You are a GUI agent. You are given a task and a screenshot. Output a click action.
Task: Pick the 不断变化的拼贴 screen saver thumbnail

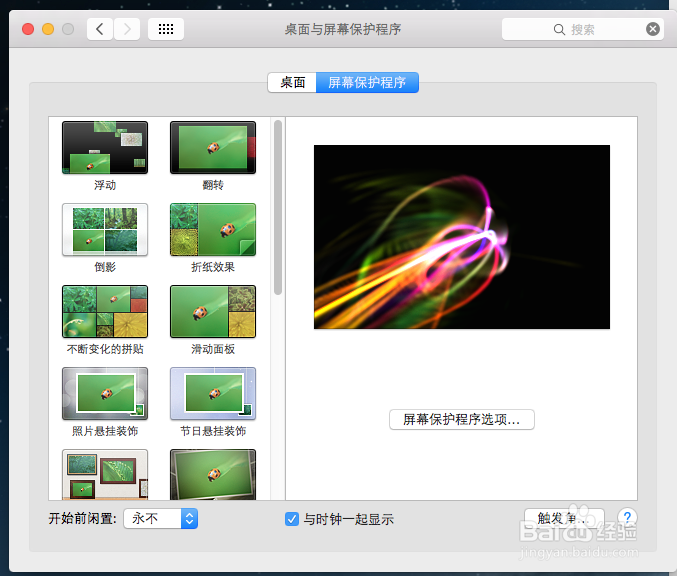(105, 311)
